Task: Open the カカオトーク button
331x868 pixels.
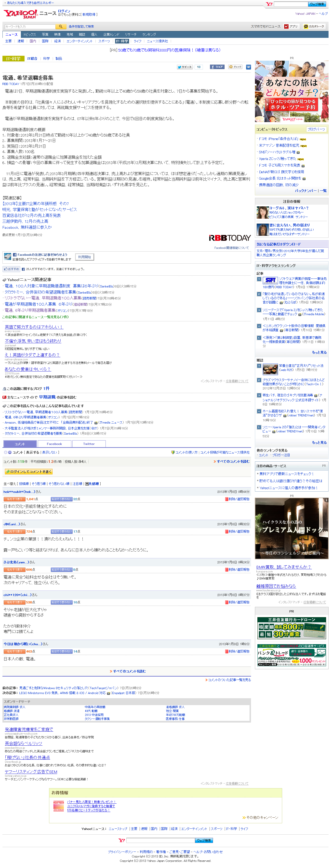Action: pyautogui.click(x=314, y=26)
